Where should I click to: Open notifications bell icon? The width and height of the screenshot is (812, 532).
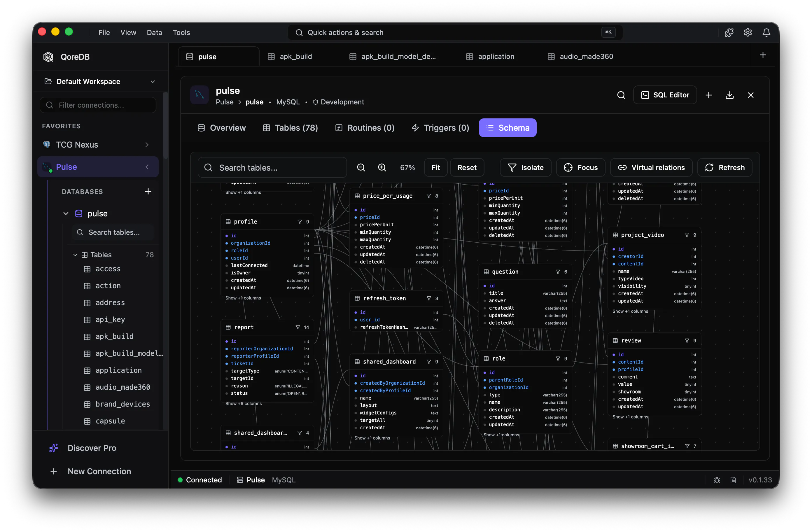[766, 32]
